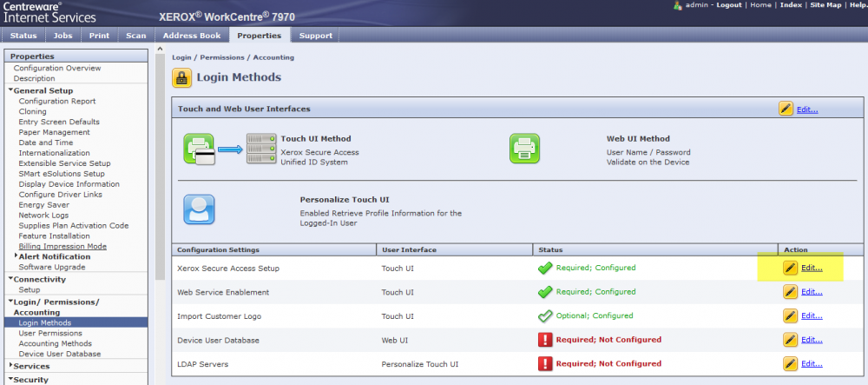Collapse the General Setup tree section
Screen dimensions: 868x385
coord(10,90)
